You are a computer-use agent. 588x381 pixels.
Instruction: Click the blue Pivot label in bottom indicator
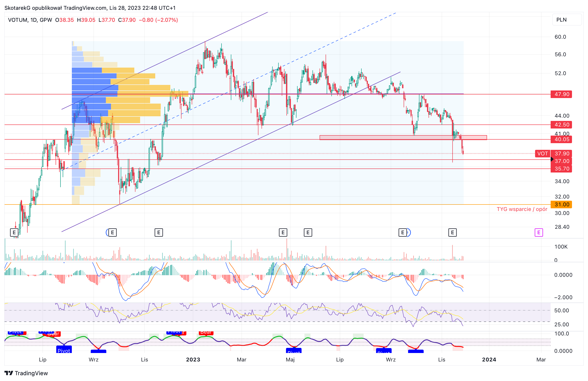point(64,350)
